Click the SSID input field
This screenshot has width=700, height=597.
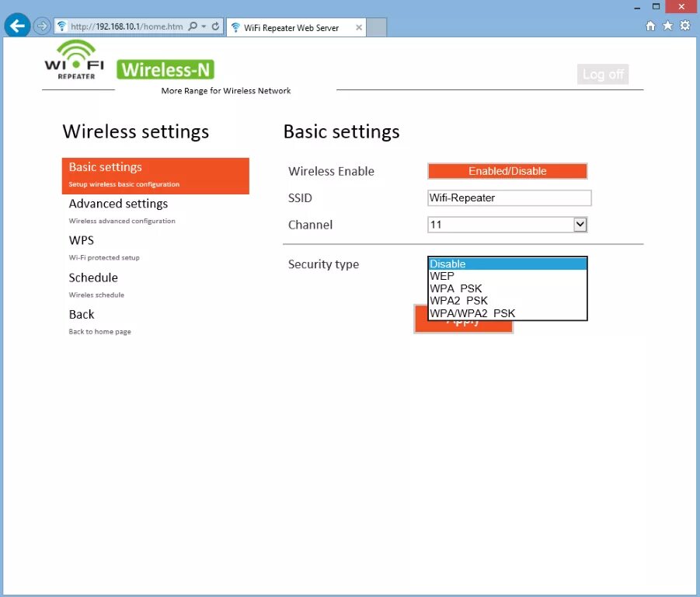pyautogui.click(x=510, y=197)
